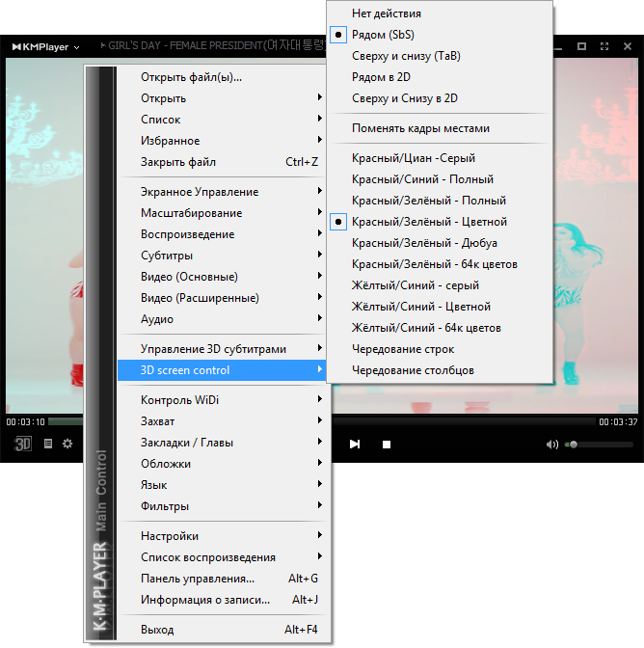This screenshot has height=648, width=644.
Task: Maximize the KMPlayer window
Action: pos(581,46)
